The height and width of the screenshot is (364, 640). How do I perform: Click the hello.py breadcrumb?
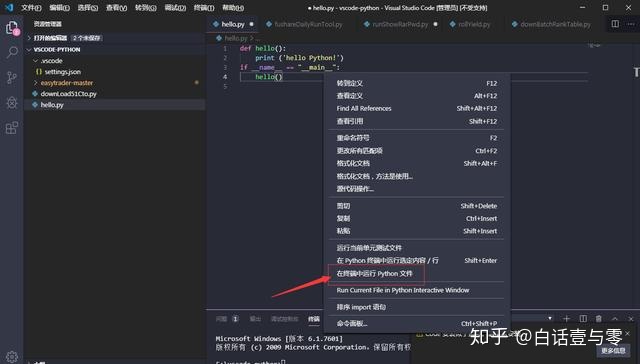[x=236, y=38]
